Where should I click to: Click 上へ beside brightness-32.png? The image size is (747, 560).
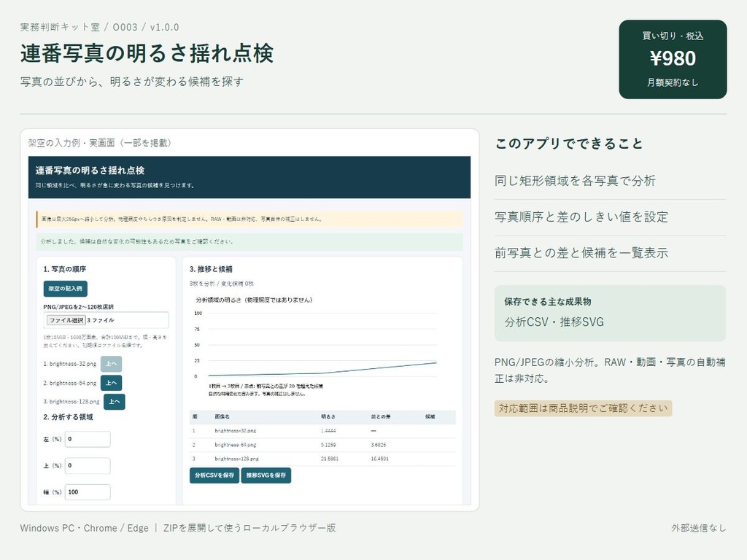coord(111,364)
